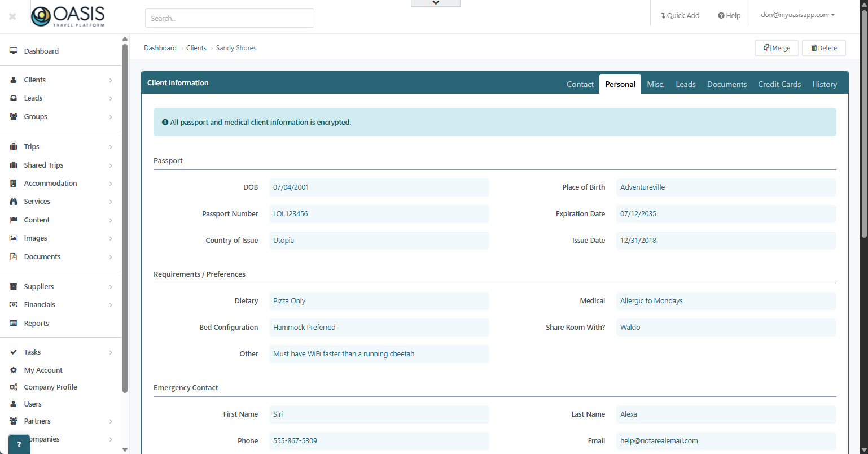Click the Users person icon
This screenshot has height=454, width=868.
pos(14,404)
